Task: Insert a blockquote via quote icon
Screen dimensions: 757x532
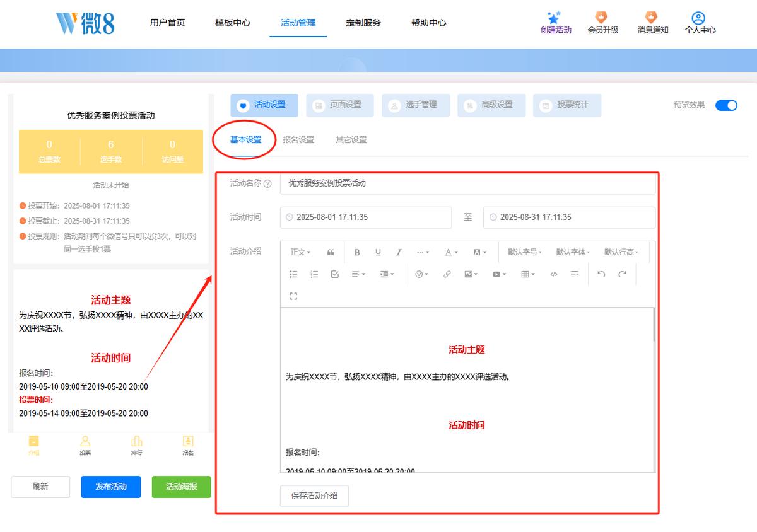Action: (331, 252)
